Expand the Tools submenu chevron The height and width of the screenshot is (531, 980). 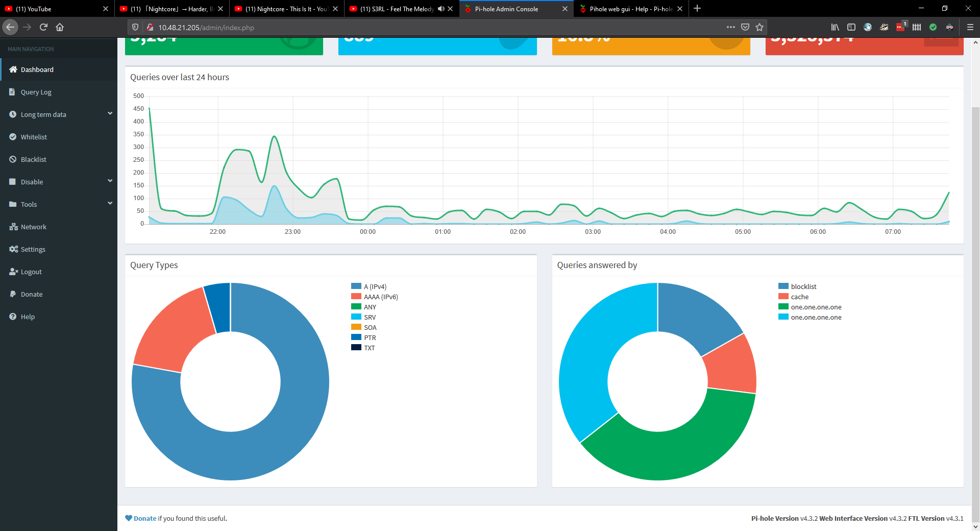[110, 203]
